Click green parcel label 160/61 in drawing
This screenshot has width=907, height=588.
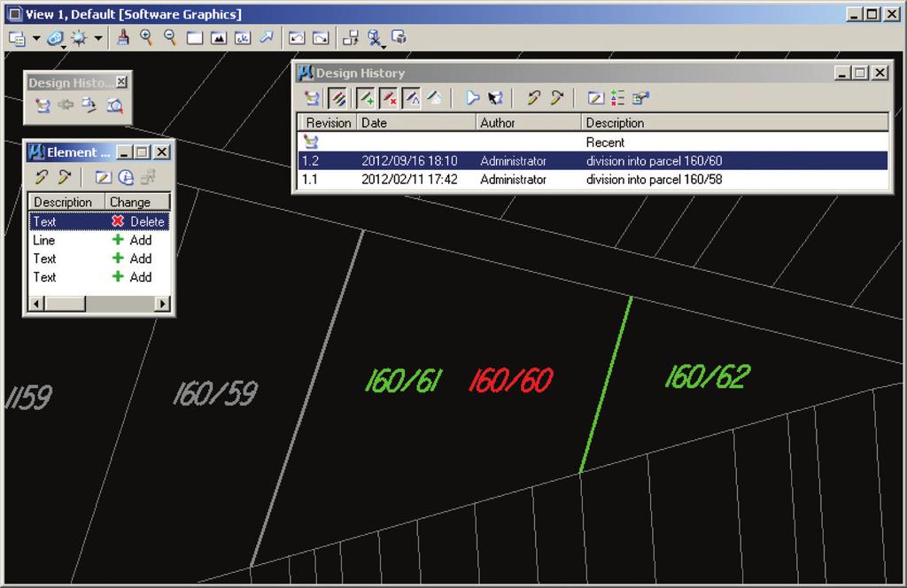[404, 381]
